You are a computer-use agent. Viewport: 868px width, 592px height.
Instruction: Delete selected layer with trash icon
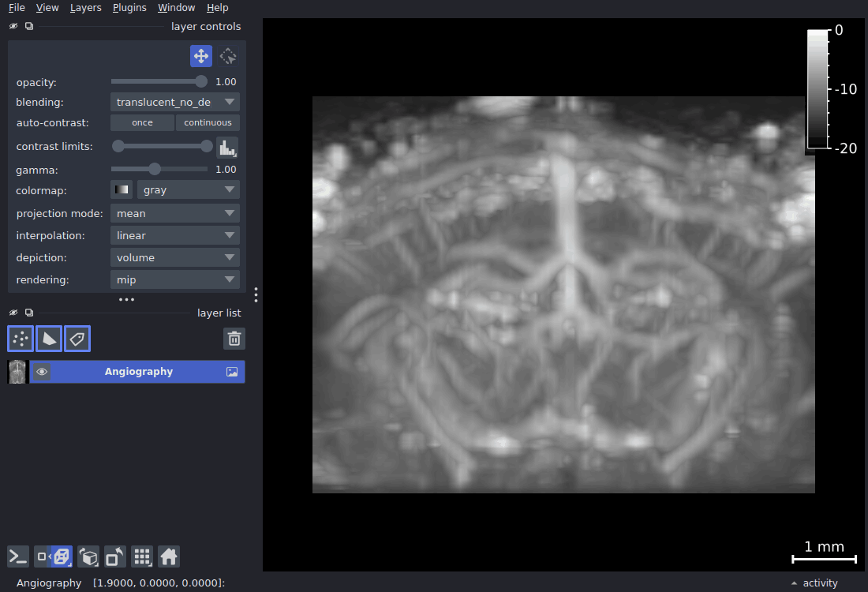point(234,339)
